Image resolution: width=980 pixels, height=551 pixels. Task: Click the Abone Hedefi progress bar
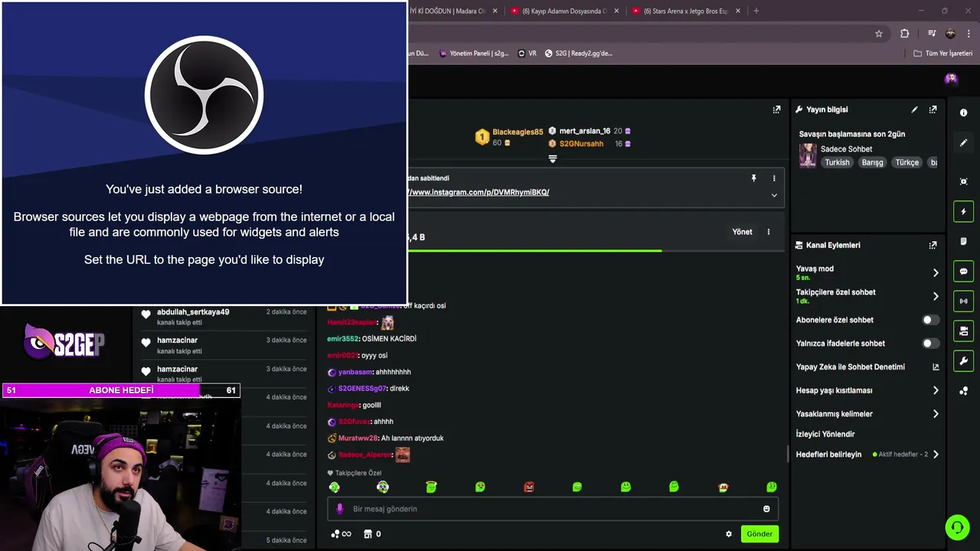click(x=121, y=390)
